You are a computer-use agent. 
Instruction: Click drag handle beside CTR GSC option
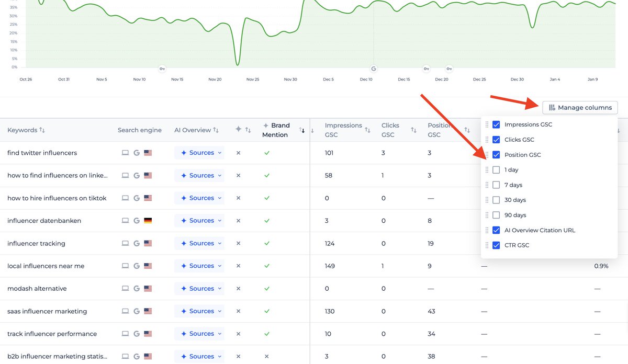tap(487, 245)
